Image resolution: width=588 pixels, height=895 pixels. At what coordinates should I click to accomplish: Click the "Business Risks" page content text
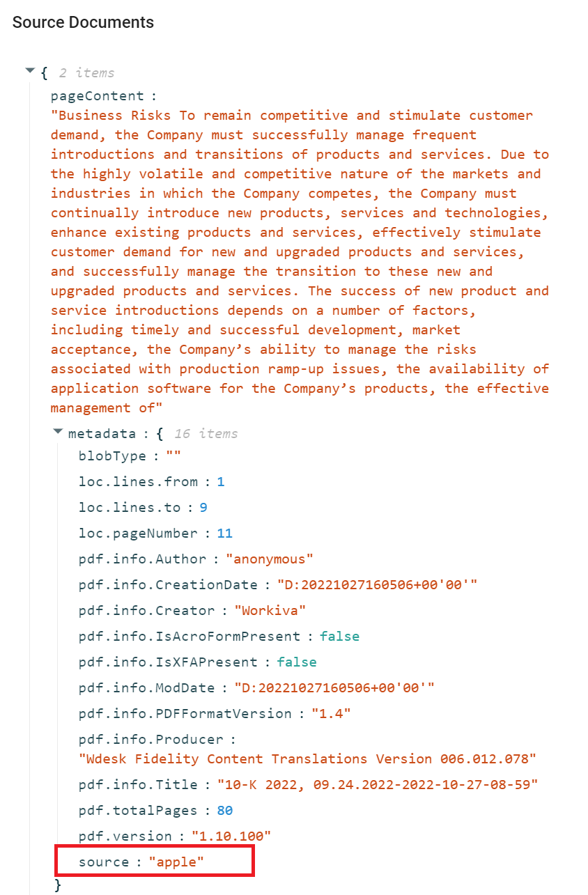(x=300, y=261)
